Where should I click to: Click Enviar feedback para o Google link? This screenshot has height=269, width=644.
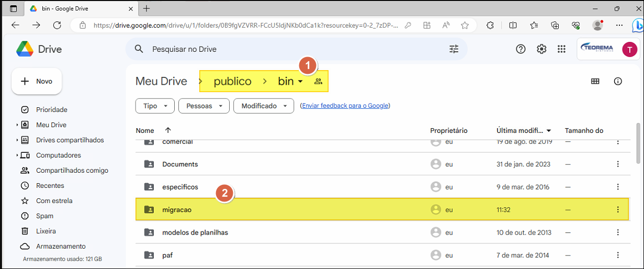tap(345, 106)
